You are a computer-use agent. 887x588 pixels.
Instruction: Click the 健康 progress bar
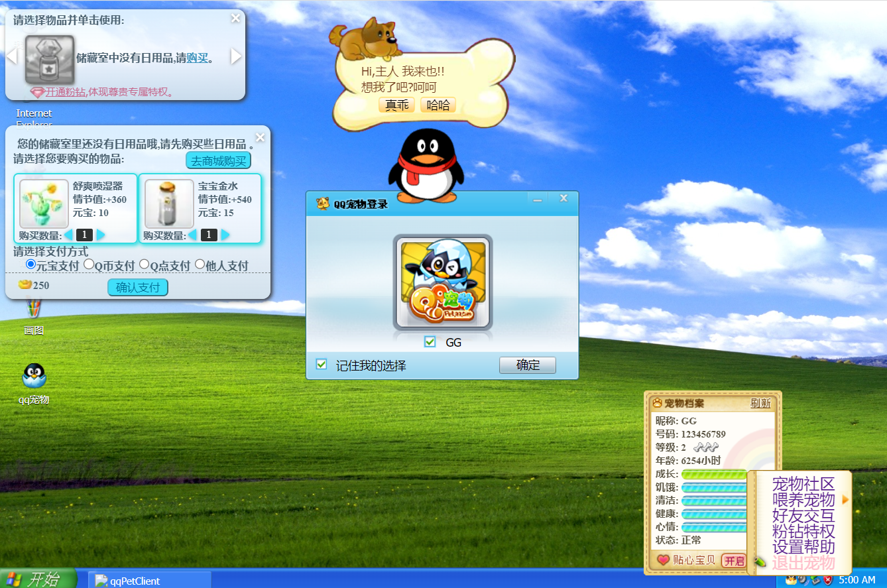click(x=715, y=514)
